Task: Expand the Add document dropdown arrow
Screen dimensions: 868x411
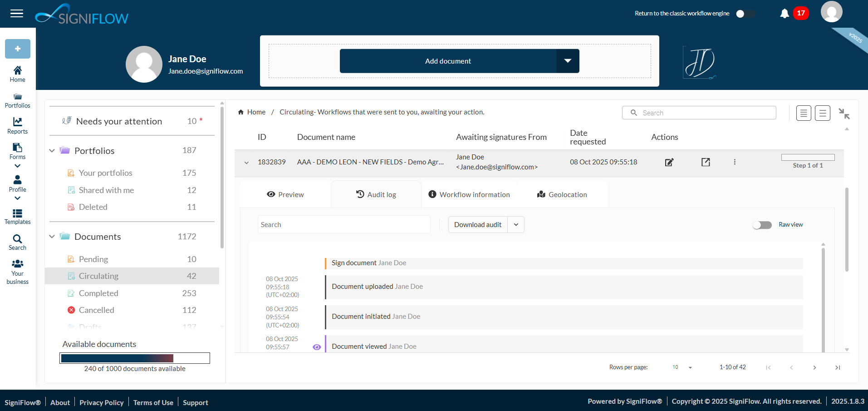Action: [568, 60]
